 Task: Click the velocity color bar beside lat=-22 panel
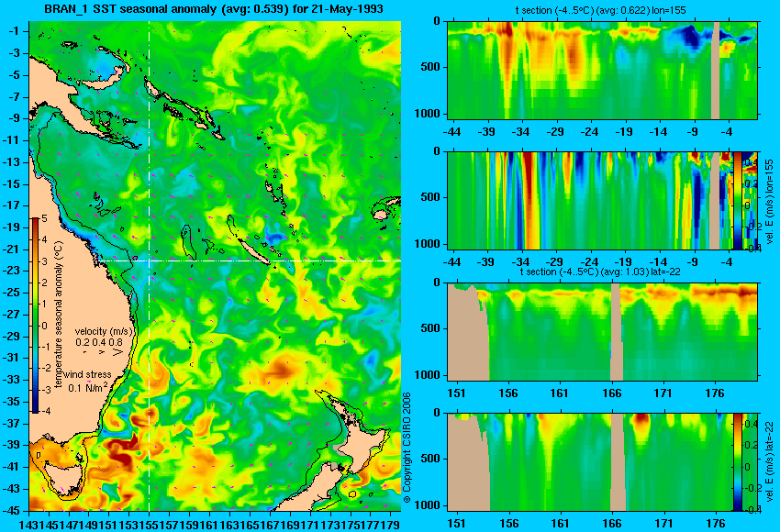737,462
